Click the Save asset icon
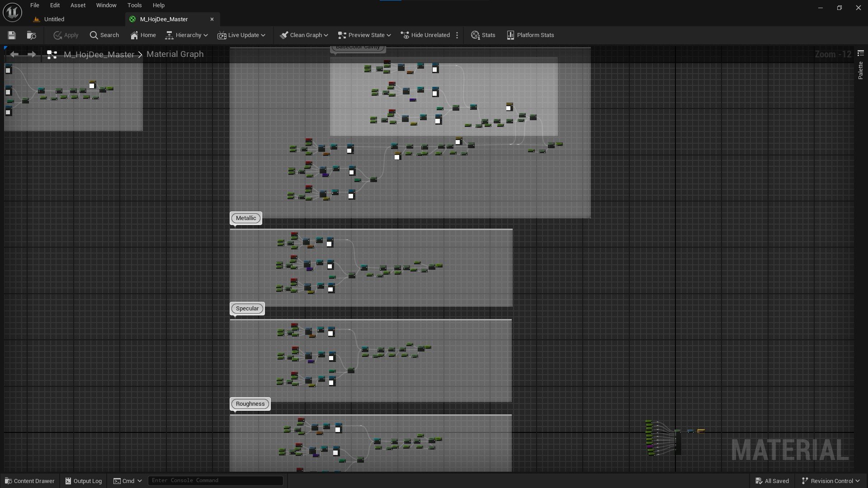The height and width of the screenshot is (488, 868). (12, 35)
